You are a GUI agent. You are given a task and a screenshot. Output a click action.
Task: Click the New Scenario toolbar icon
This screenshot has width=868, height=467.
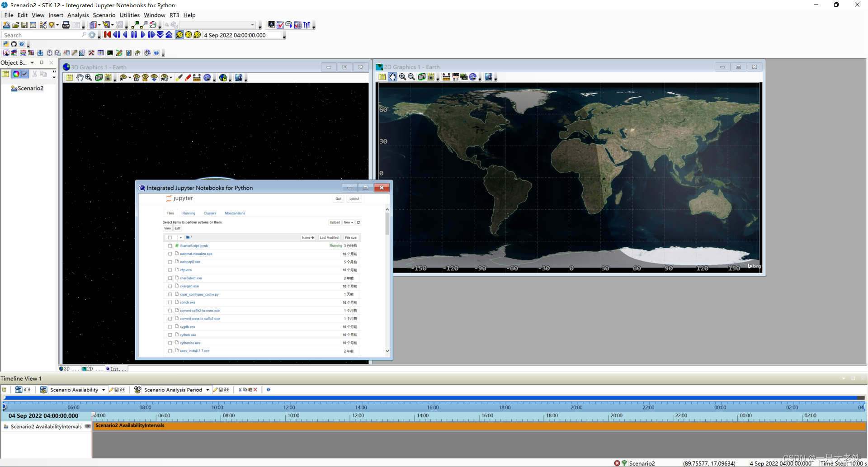6,25
